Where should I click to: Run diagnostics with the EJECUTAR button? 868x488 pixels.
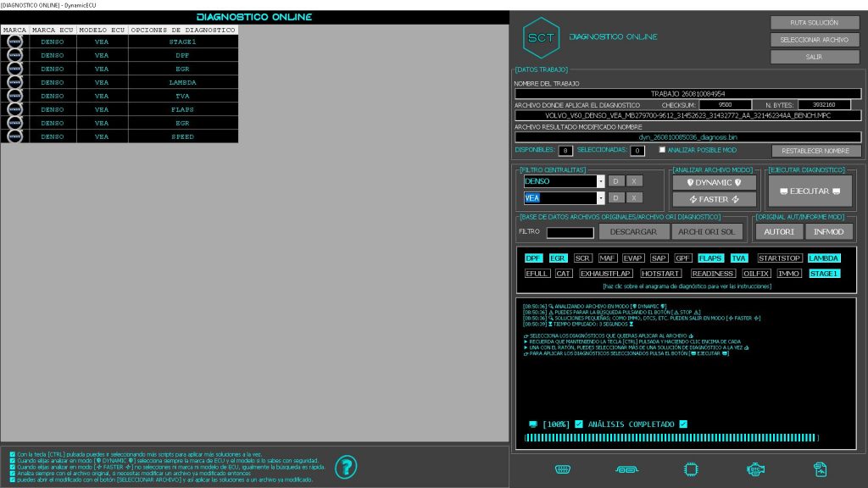[x=810, y=191]
